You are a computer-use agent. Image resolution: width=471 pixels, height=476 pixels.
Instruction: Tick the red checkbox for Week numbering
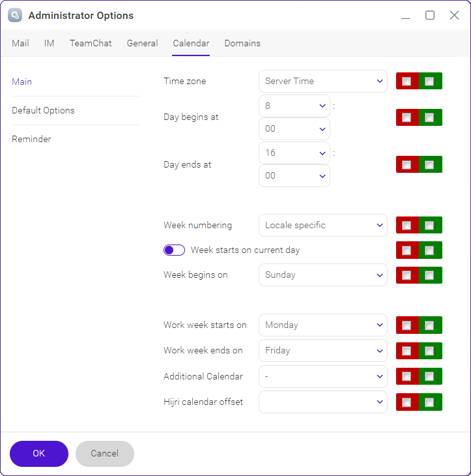pyautogui.click(x=407, y=226)
